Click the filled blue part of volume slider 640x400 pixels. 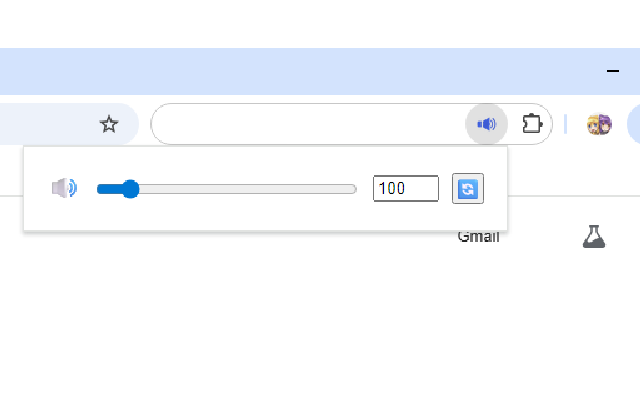(109, 189)
